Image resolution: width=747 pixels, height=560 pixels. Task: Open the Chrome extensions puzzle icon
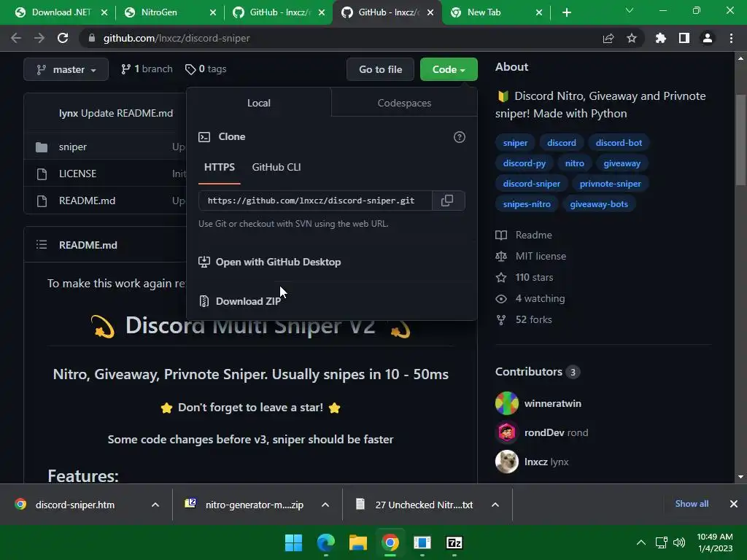[661, 38]
